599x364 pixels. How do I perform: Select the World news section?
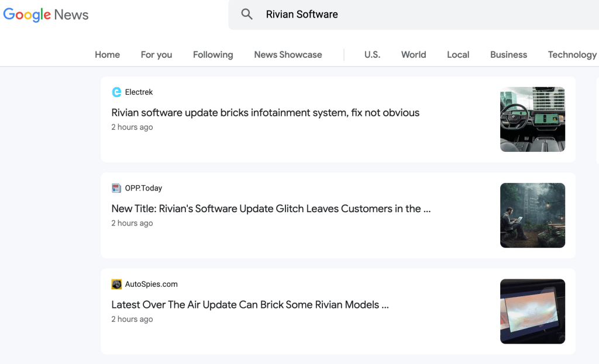pos(414,54)
